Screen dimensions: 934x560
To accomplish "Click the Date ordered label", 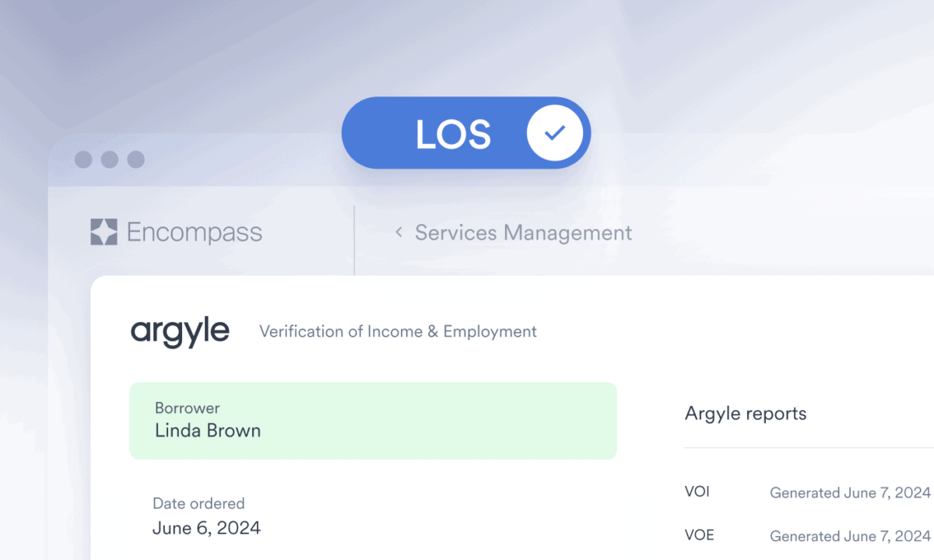I will coord(198,503).
